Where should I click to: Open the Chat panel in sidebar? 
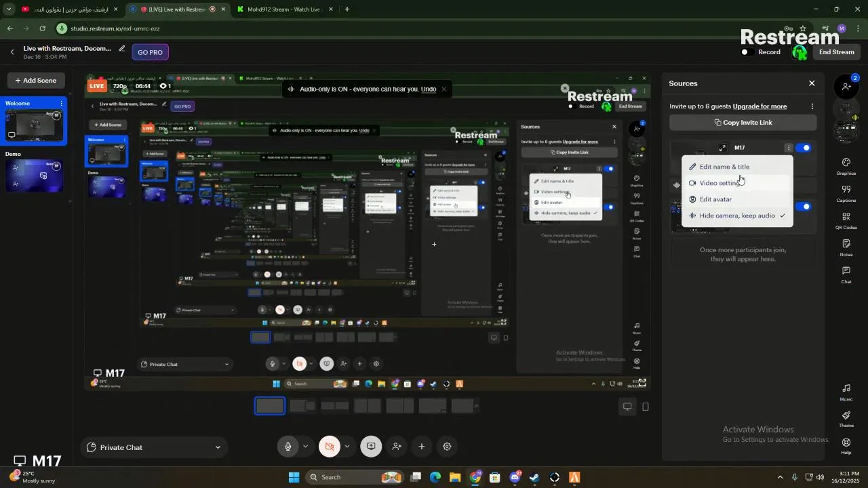click(846, 274)
